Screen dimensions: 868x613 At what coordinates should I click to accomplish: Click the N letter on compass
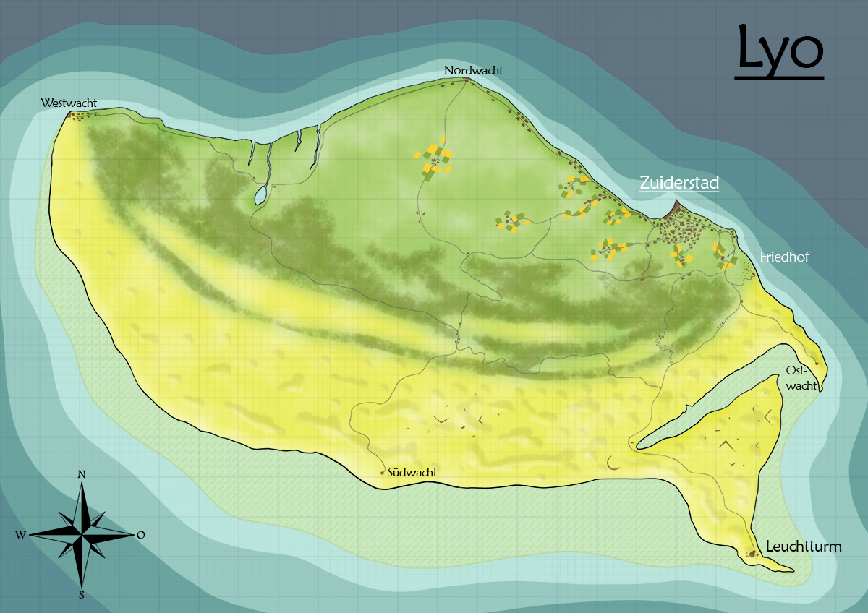(x=82, y=475)
